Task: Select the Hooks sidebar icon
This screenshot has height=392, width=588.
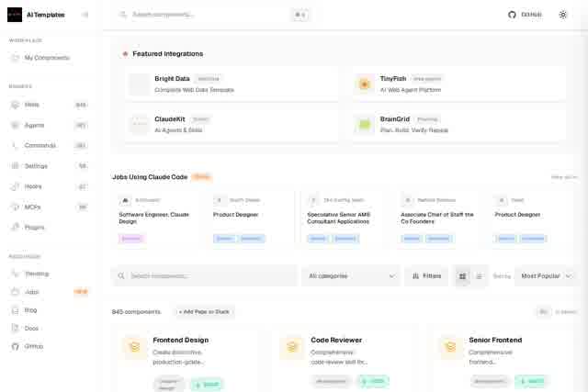Action: 15,186
